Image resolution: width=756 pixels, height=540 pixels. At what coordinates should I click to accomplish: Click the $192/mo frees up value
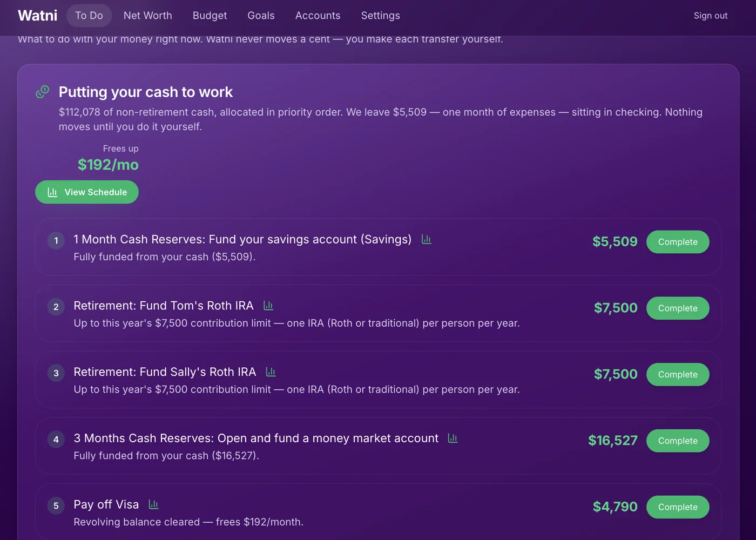click(x=108, y=165)
